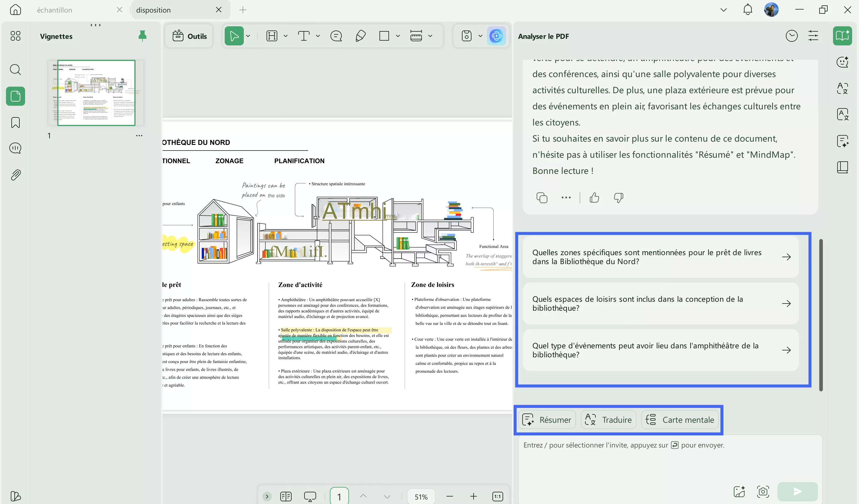
Task: Click the Carte mentale button
Action: (680, 419)
